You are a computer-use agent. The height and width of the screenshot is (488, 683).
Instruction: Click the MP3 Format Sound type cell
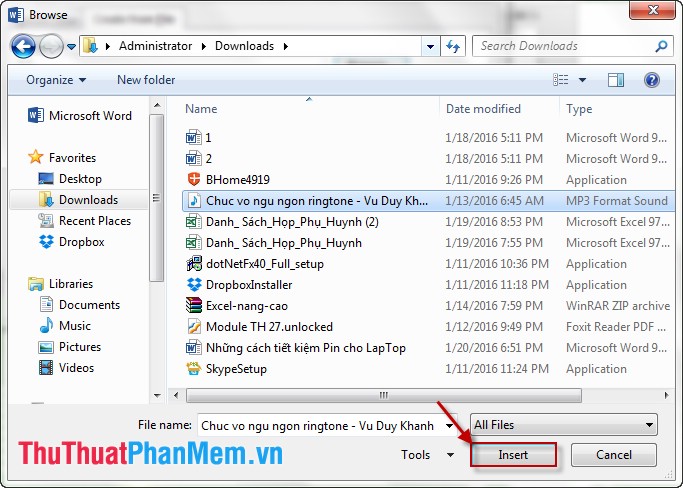click(x=616, y=200)
